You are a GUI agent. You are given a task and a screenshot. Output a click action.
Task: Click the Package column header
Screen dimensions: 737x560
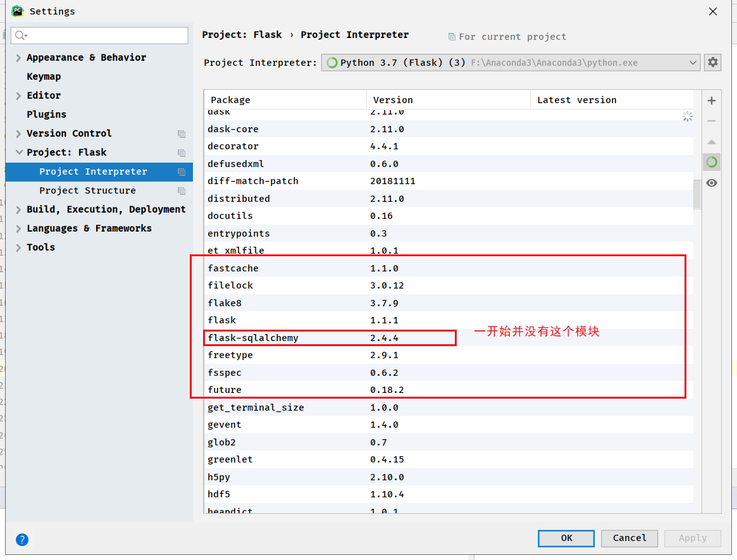(285, 100)
